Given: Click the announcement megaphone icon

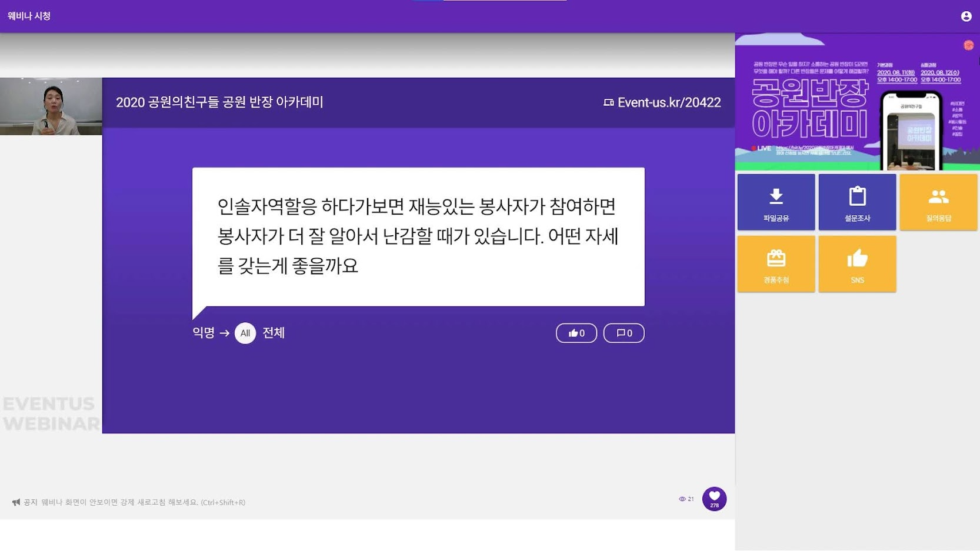Looking at the screenshot, I should (16, 502).
